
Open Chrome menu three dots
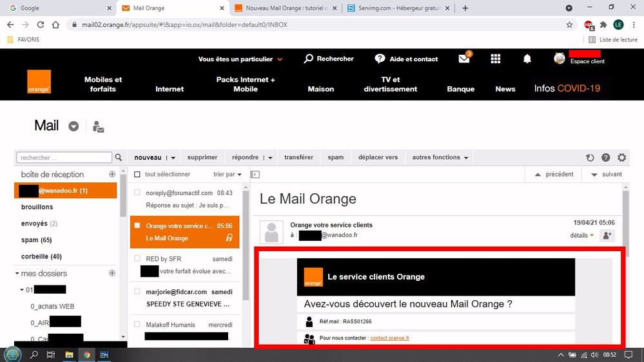pyautogui.click(x=634, y=24)
